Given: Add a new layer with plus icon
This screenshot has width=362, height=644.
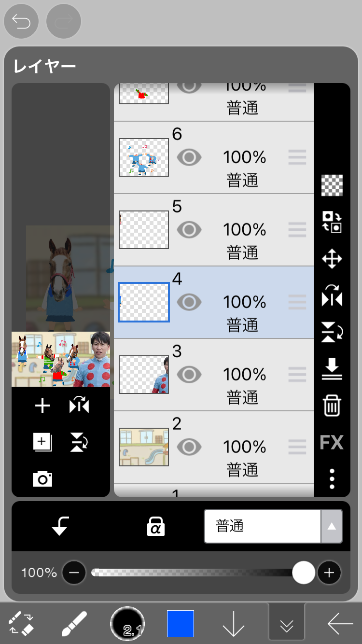Looking at the screenshot, I should pyautogui.click(x=42, y=406).
